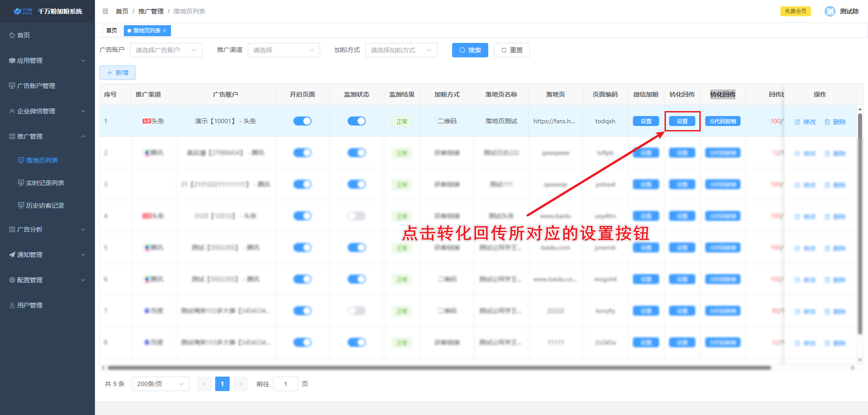868x415 pixels.
Task: Click the 新增 button to add landing page
Action: coord(118,73)
